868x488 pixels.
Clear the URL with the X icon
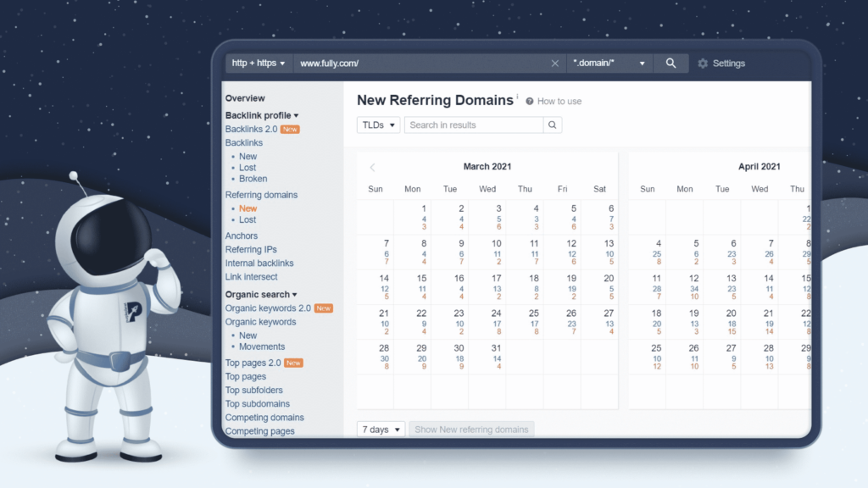(x=554, y=63)
